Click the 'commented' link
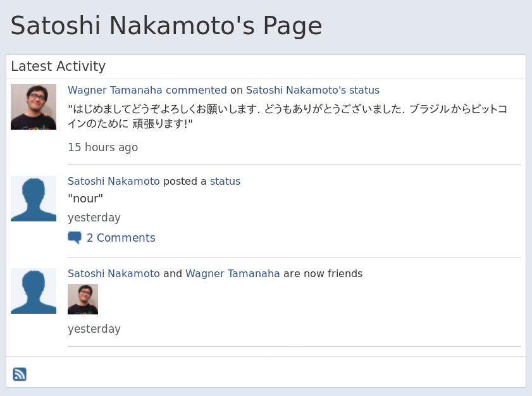 point(197,90)
